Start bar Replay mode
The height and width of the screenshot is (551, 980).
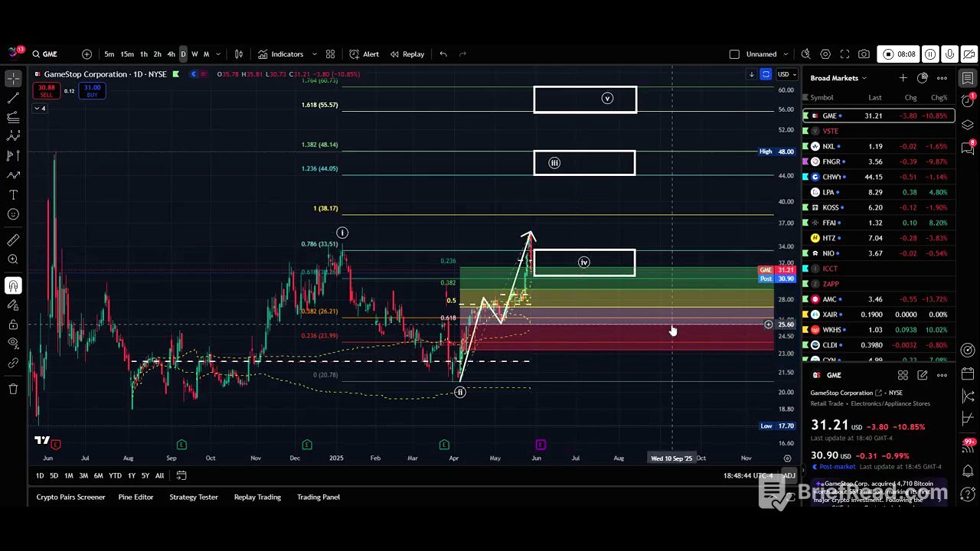(407, 54)
